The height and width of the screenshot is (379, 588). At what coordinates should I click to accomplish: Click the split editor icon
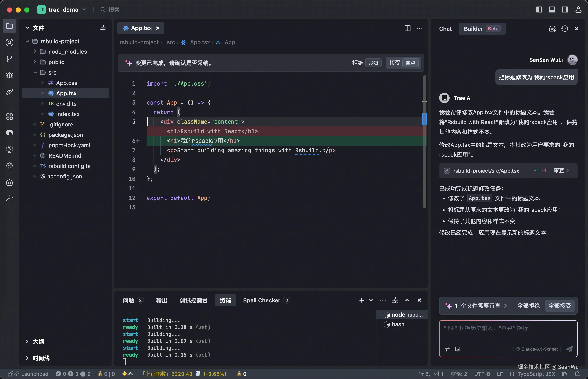(407, 28)
